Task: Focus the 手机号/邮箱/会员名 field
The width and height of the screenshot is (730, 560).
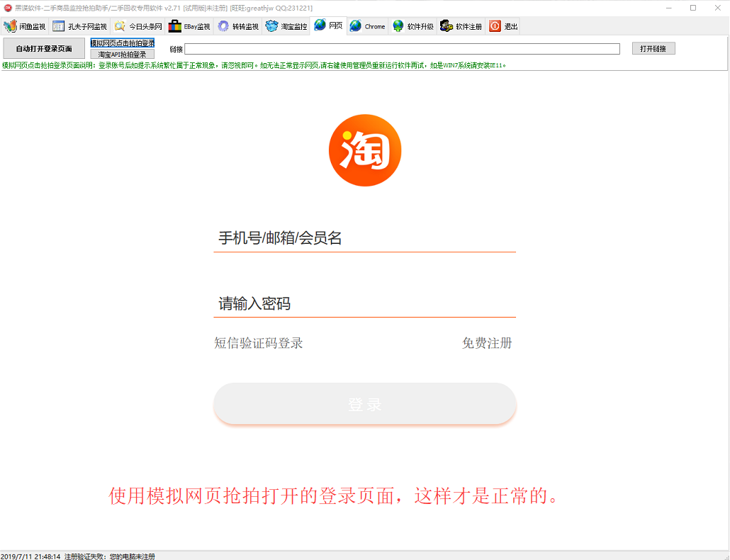Action: tap(364, 238)
